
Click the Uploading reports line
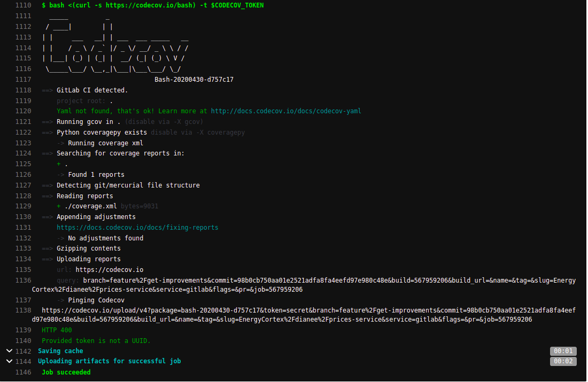[89, 259]
